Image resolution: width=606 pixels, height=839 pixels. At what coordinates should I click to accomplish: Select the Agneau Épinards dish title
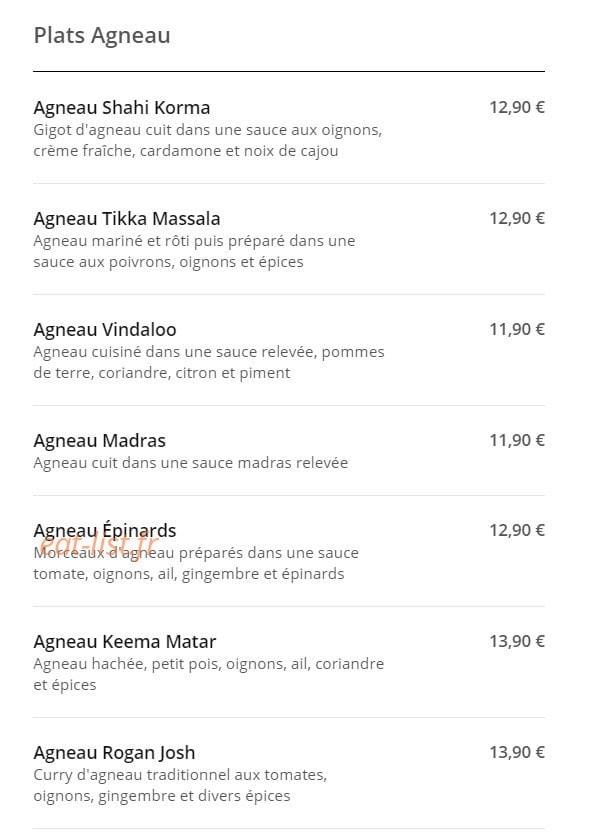(105, 530)
